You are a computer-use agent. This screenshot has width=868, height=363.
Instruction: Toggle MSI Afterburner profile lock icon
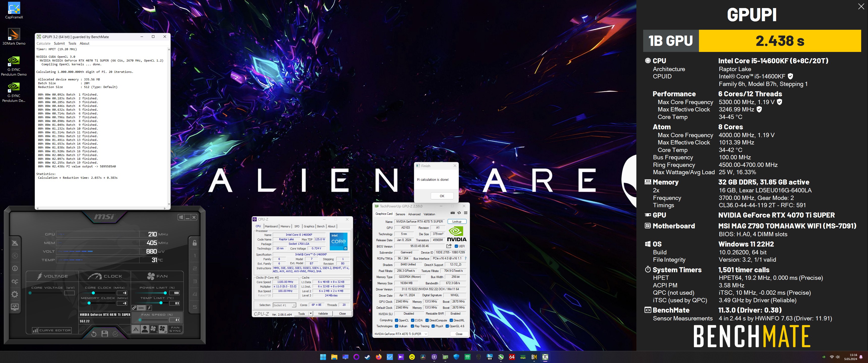(195, 243)
